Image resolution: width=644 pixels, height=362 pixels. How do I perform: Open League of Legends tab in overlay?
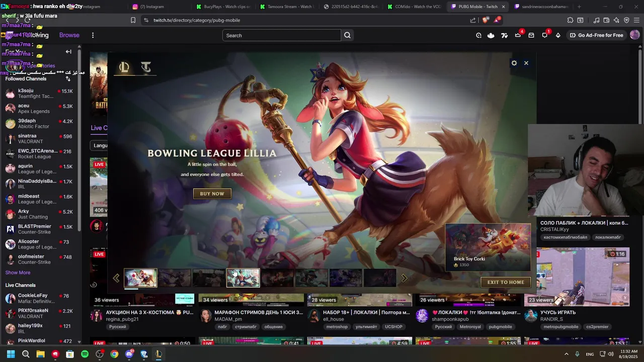point(124,67)
